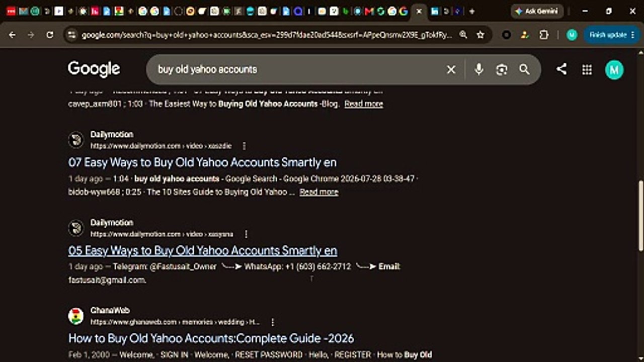This screenshot has height=362, width=644.
Task: Launch Ask Gemini
Action: (x=537, y=11)
